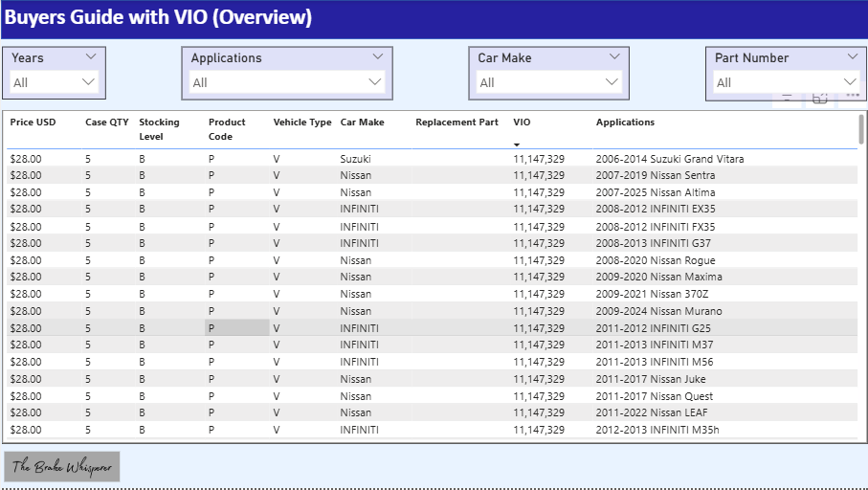Viewport: 868px width, 490px height.
Task: Sort by the Price USD column header
Action: coord(33,122)
